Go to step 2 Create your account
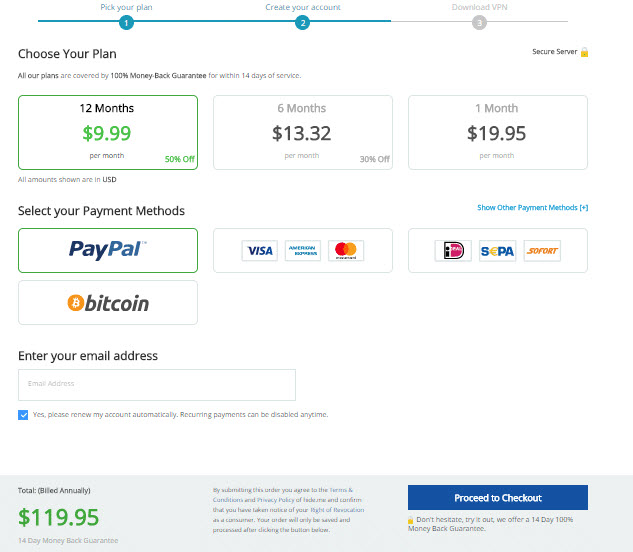Image resolution: width=633 pixels, height=552 pixels. point(302,23)
